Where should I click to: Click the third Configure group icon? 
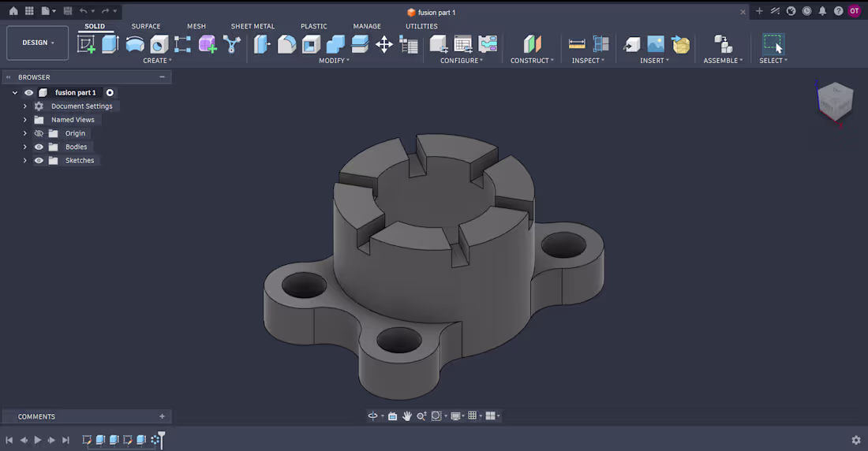(x=488, y=44)
